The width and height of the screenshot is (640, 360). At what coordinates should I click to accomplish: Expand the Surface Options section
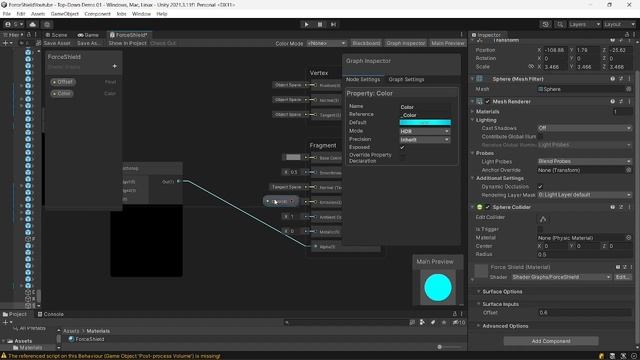502,291
